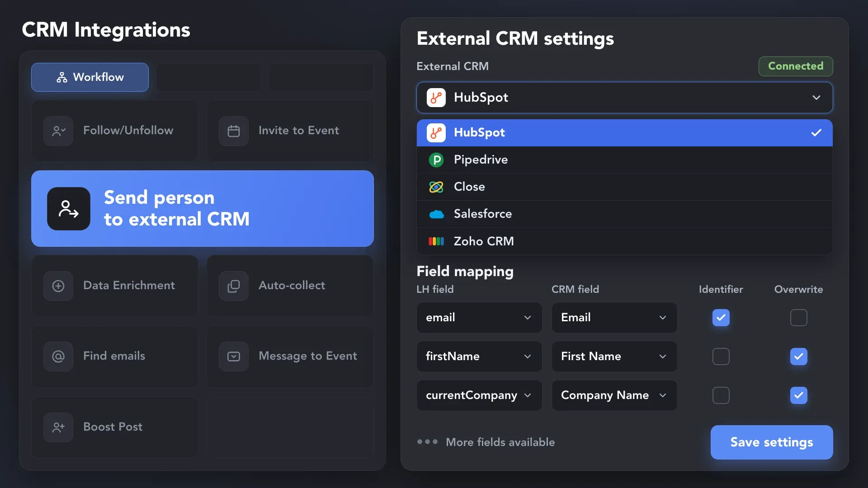Click the Save settings button
Viewport: 868px width, 488px height.
(772, 442)
